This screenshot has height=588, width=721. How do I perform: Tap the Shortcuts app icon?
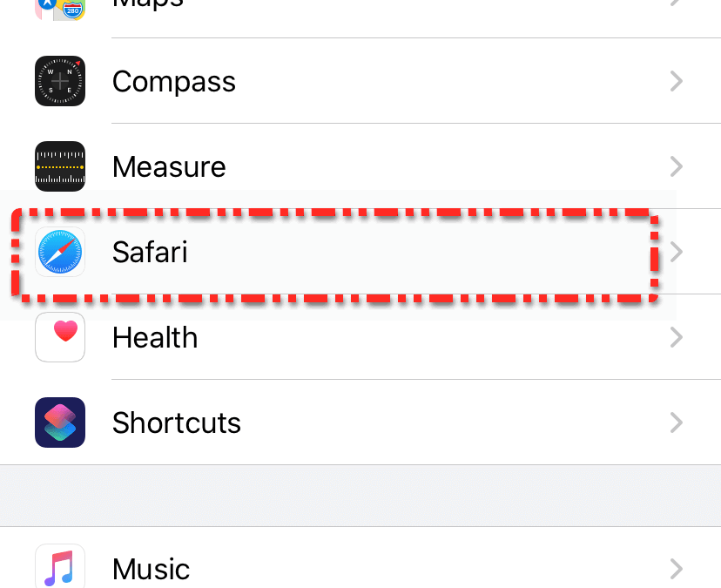pyautogui.click(x=60, y=422)
